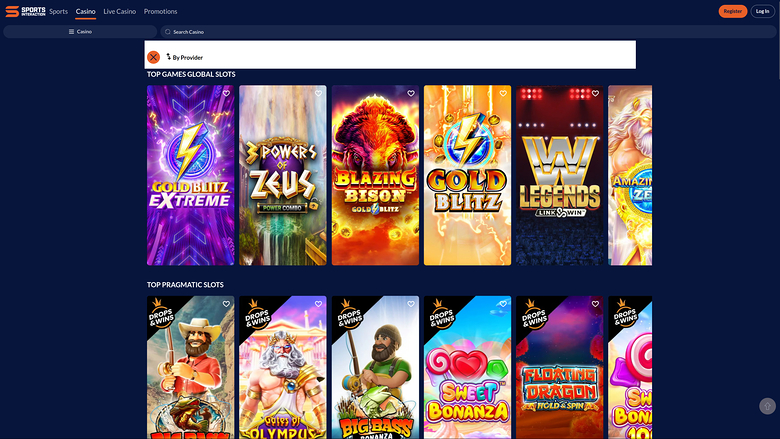Viewport: 780px width, 439px height.
Task: Favorite Gates of Olympus with heart
Action: 318,304
